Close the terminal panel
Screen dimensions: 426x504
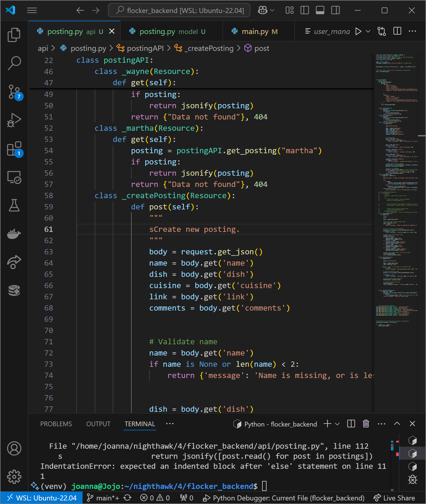(412, 424)
